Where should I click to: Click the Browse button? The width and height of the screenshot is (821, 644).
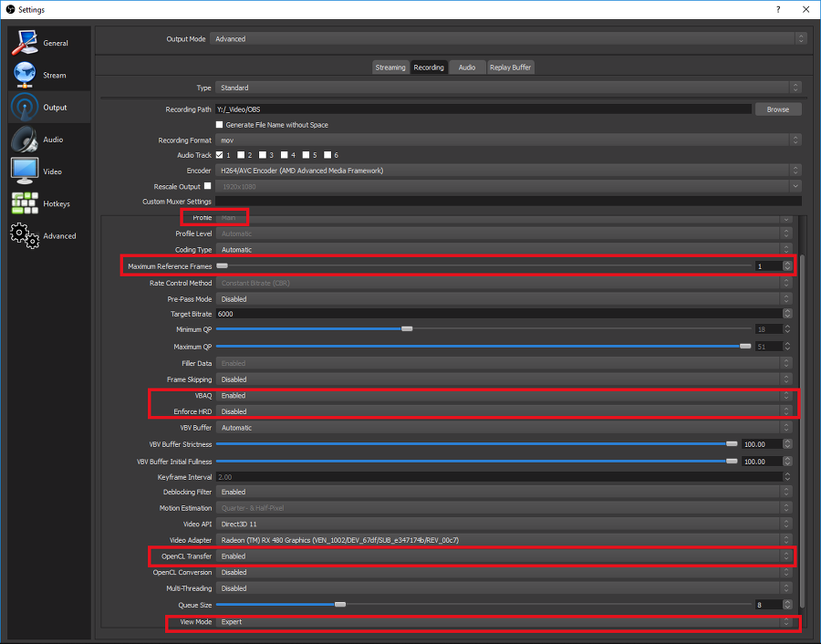click(x=777, y=109)
